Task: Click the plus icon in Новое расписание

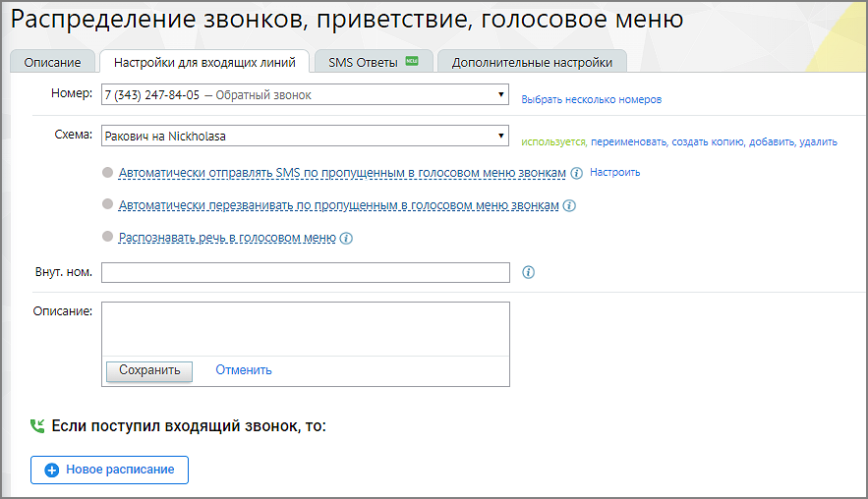Action: (52, 471)
